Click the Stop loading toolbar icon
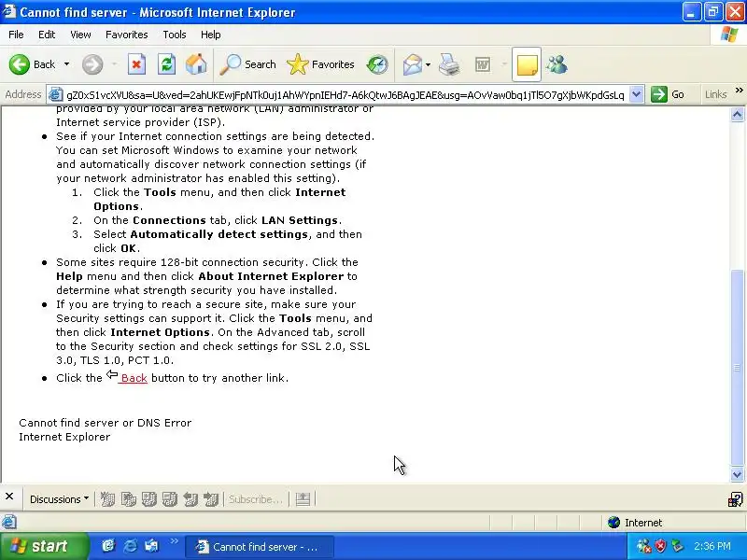The width and height of the screenshot is (747, 560). click(x=136, y=64)
